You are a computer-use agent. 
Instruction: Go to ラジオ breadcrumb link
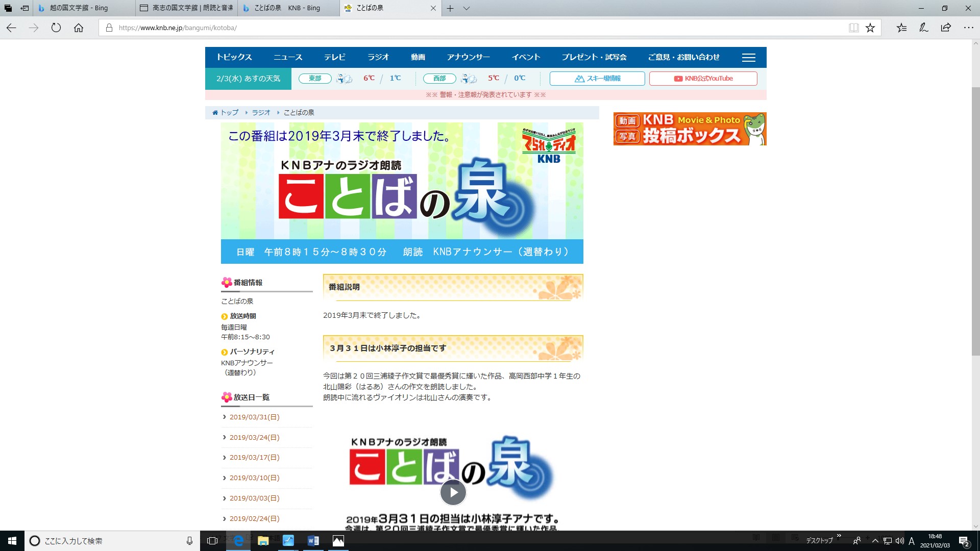click(x=261, y=113)
